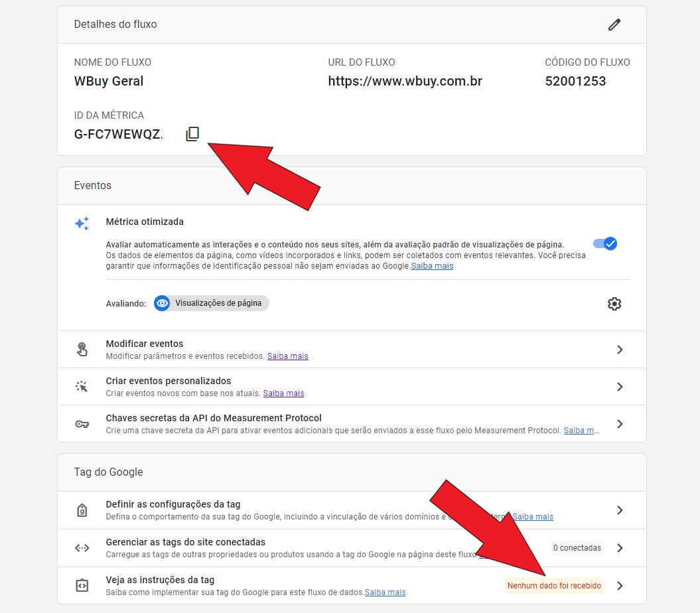The width and height of the screenshot is (700, 613).
Task: Disable the Métrica otimizada toggle
Action: [x=605, y=243]
